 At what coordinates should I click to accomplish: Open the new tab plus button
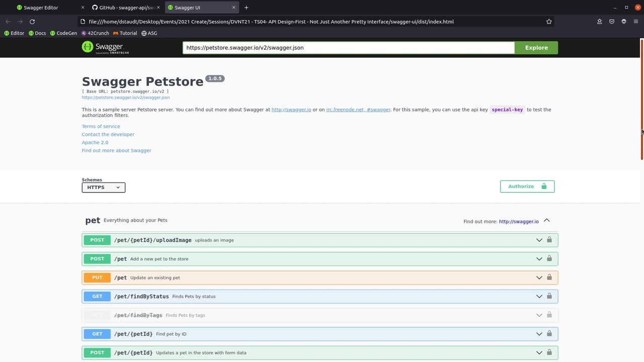(x=246, y=8)
